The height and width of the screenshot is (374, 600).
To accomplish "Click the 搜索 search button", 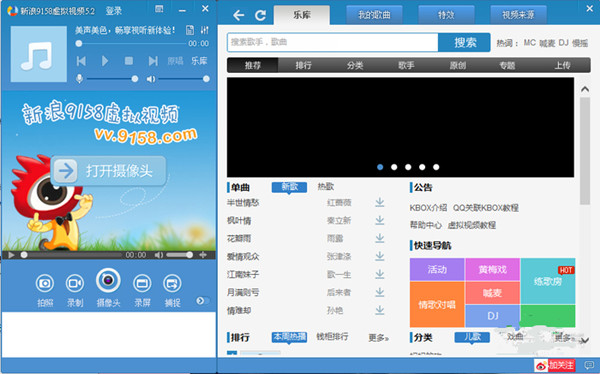I will pyautogui.click(x=464, y=42).
